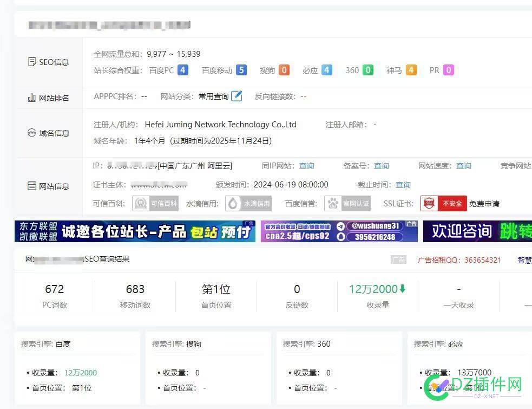Click the 官网认证 Baidu badge
Screen dimensions: 532x409
pos(347,204)
